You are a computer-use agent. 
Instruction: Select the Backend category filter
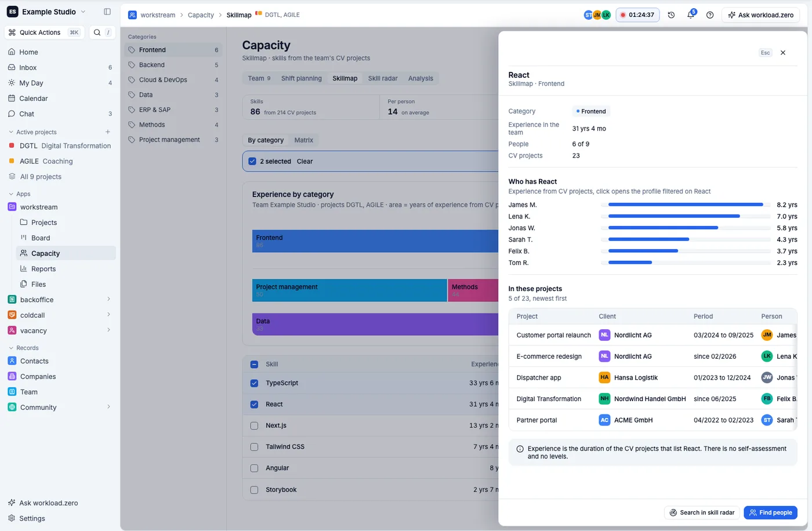[x=173, y=65]
